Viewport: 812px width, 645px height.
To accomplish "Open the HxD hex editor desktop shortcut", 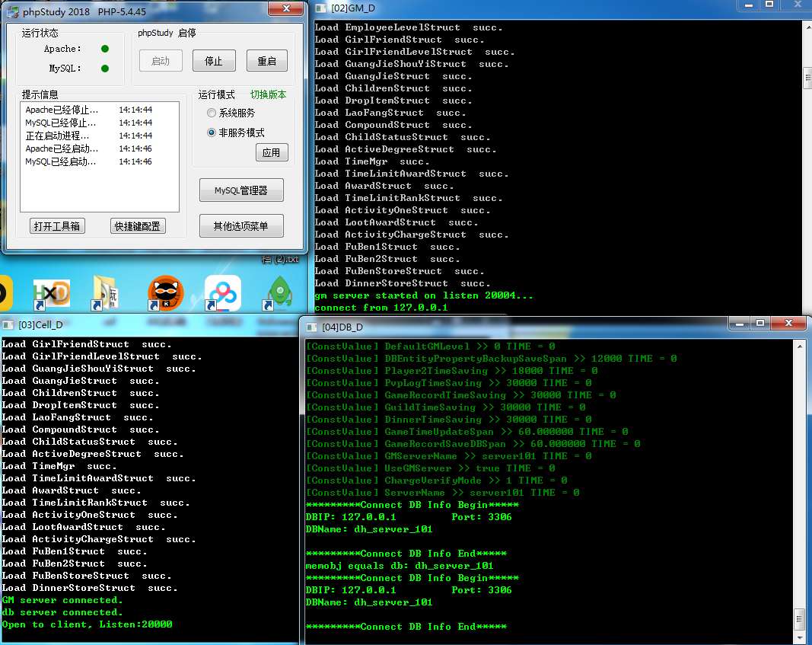I will point(51,292).
